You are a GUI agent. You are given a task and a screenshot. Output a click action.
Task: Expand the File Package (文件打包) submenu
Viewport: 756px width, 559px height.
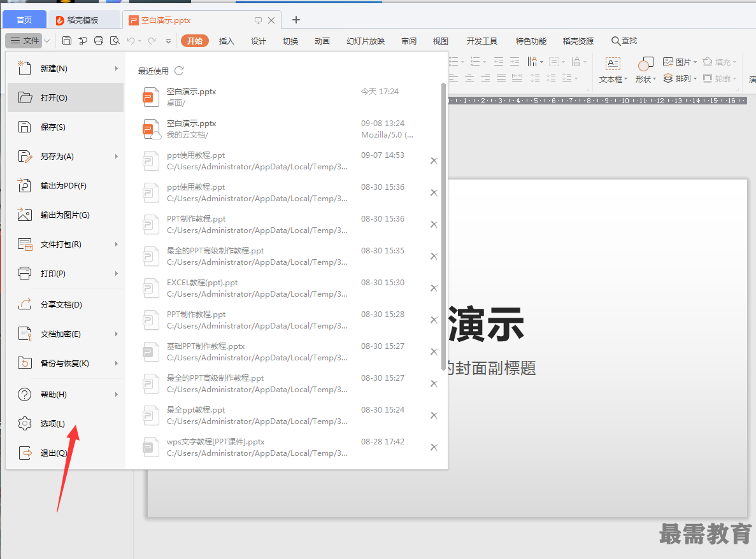click(116, 244)
